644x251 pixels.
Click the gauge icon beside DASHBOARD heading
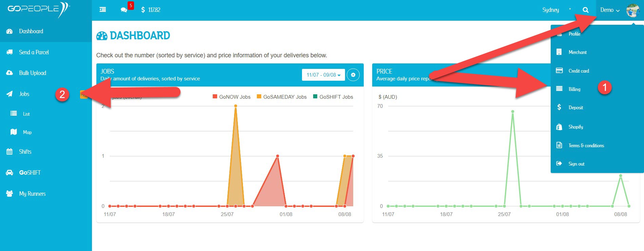[x=102, y=36]
